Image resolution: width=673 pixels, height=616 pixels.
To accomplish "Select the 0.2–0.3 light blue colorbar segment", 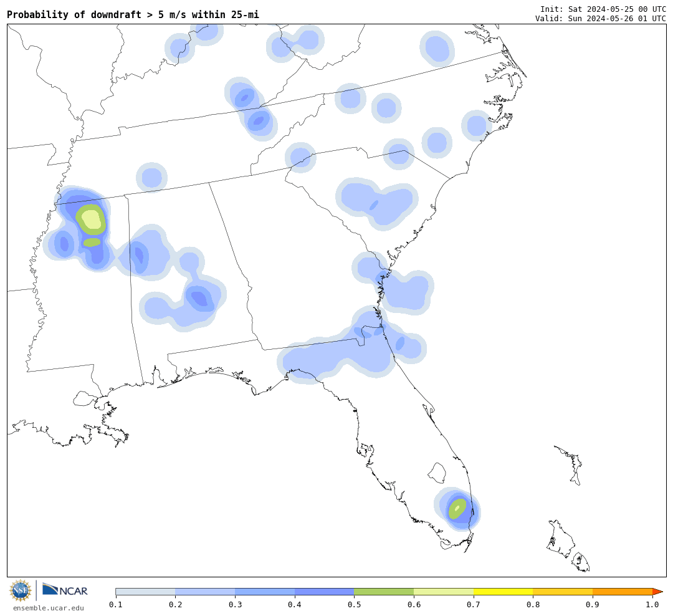I will click(205, 592).
